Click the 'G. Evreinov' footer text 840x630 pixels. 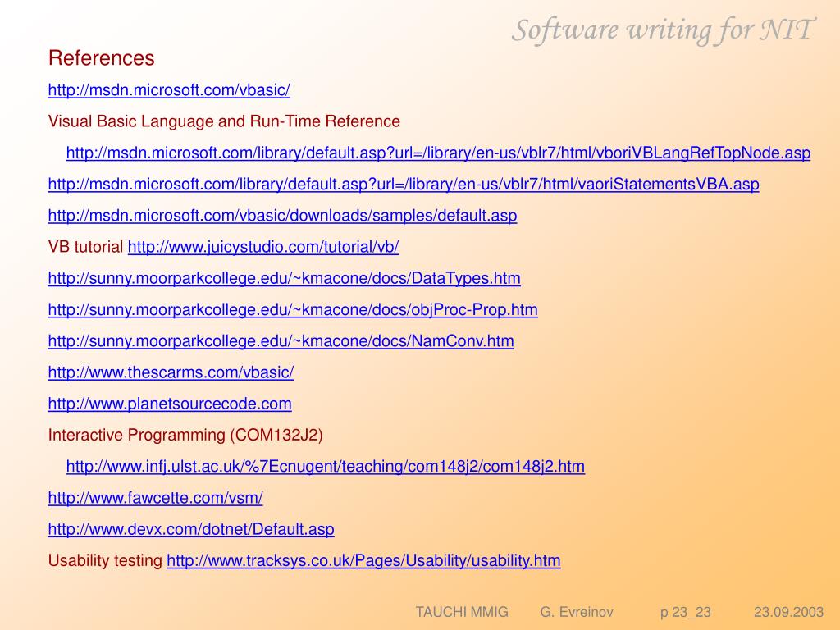point(577,612)
